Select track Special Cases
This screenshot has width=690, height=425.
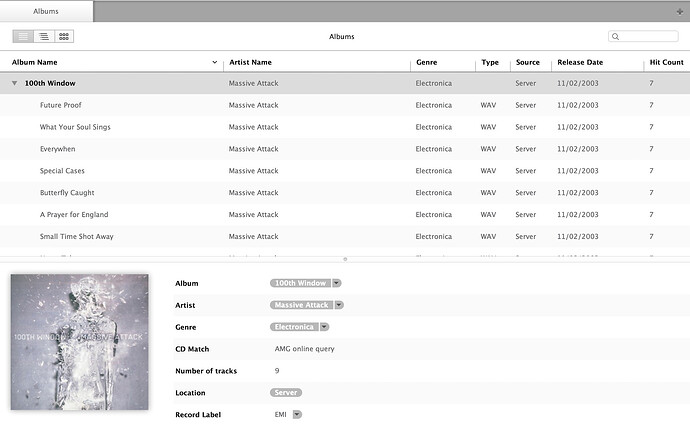tap(62, 171)
